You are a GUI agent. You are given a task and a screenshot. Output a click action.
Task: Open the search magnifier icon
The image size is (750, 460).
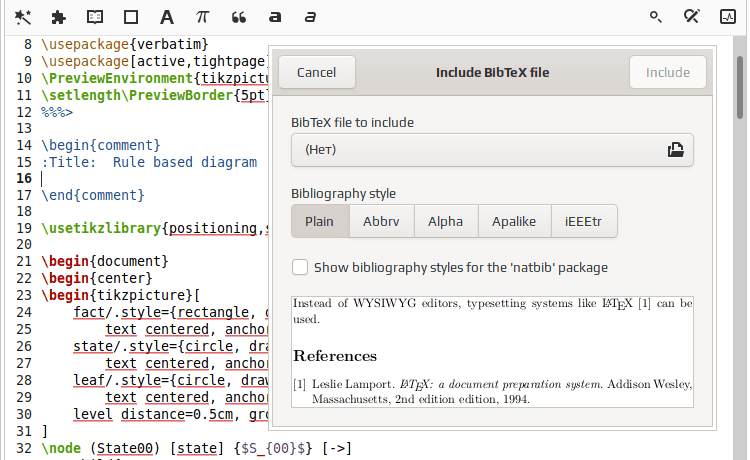tap(656, 17)
